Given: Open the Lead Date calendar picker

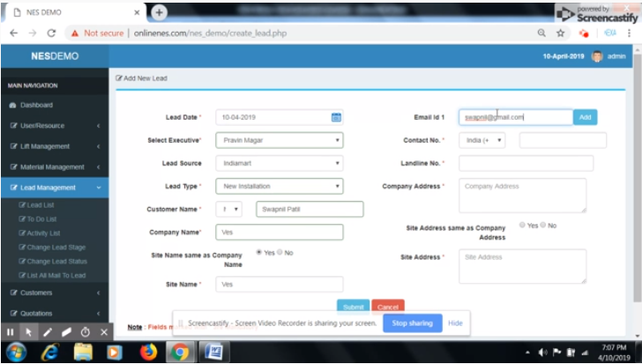Looking at the screenshot, I should [x=336, y=117].
